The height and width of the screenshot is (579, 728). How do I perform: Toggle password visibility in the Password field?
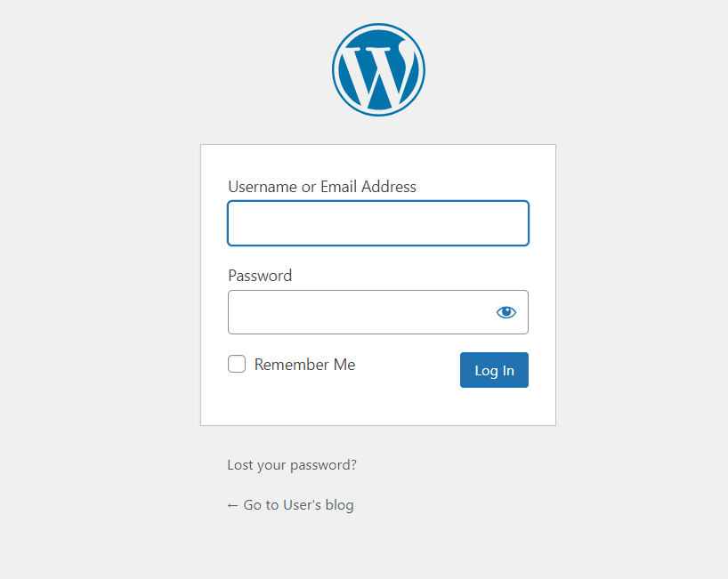506,312
